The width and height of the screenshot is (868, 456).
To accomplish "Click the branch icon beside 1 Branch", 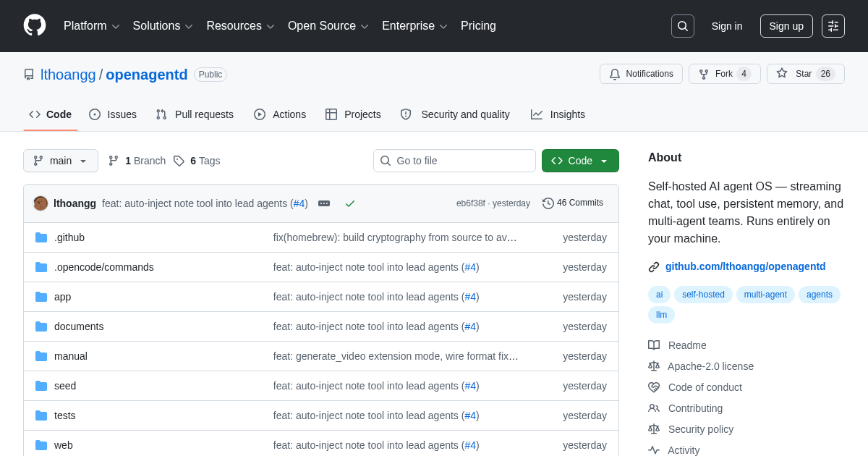I will (114, 161).
